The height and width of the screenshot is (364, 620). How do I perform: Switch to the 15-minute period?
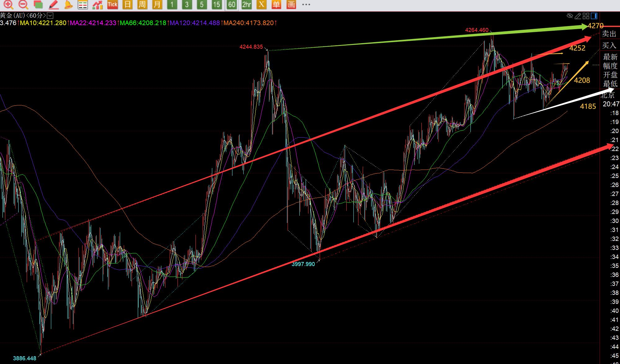coord(217,4)
